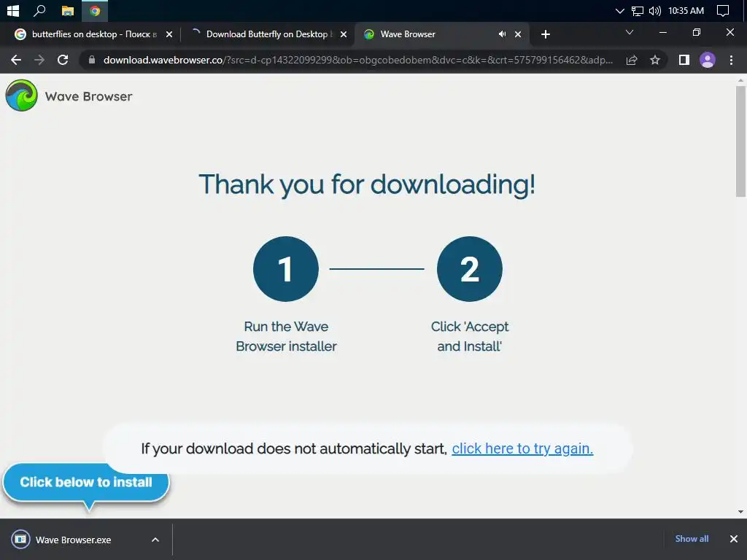The width and height of the screenshot is (747, 560).
Task: Open the downloaded Wave Browser.exe file
Action: [x=74, y=540]
